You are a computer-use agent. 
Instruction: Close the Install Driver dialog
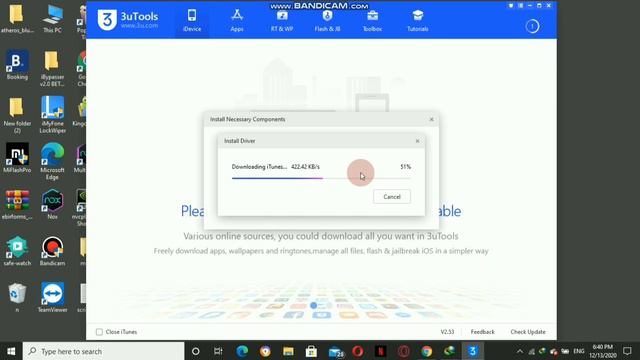point(417,141)
